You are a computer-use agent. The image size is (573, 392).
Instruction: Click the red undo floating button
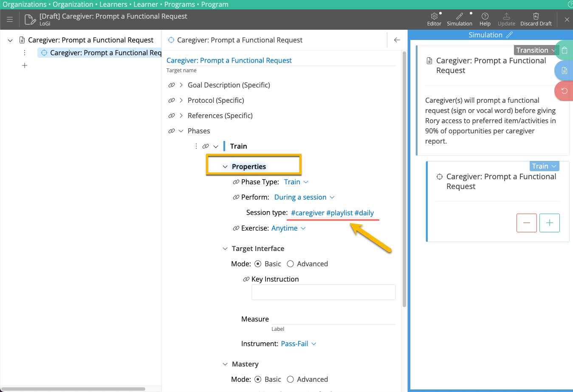tap(564, 91)
